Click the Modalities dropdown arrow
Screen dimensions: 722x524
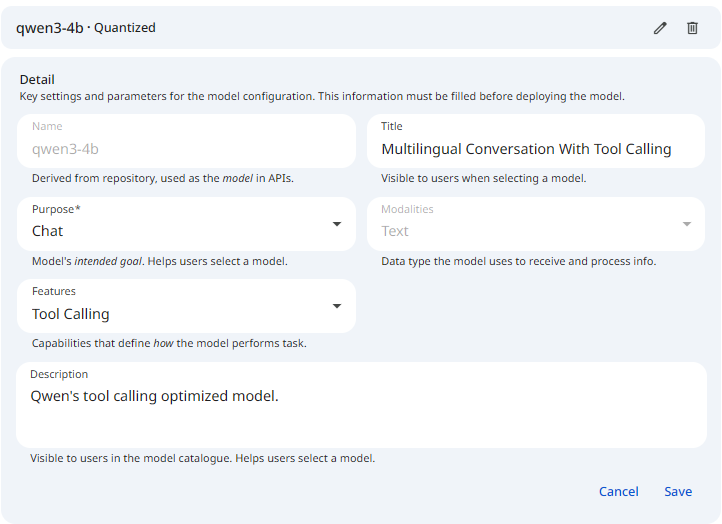coord(686,224)
